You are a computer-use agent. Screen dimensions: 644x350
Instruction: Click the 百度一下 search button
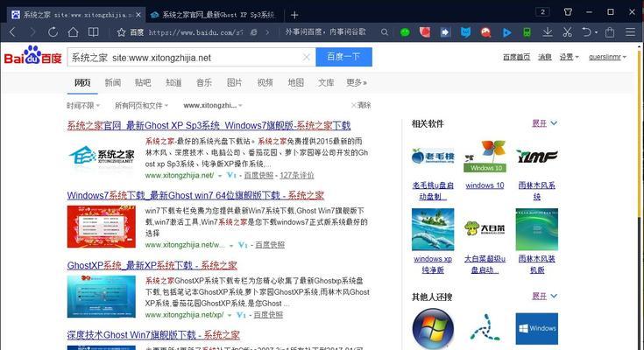click(343, 57)
